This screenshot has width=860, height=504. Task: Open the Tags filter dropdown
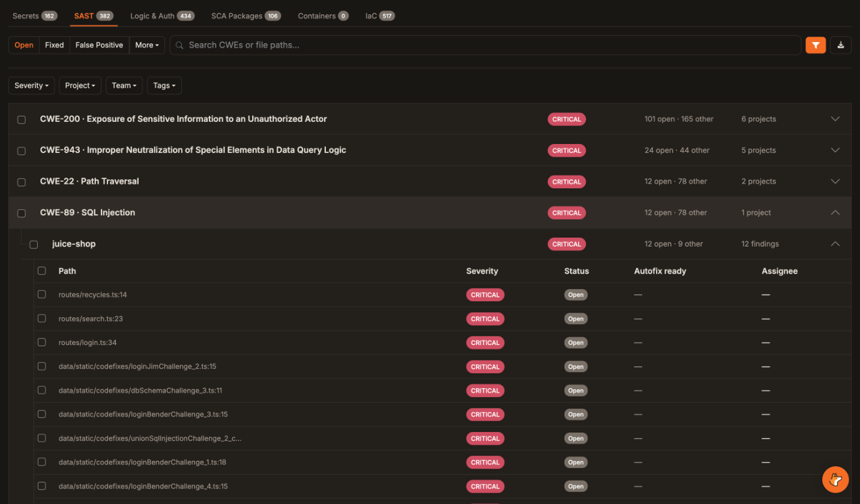pos(164,86)
